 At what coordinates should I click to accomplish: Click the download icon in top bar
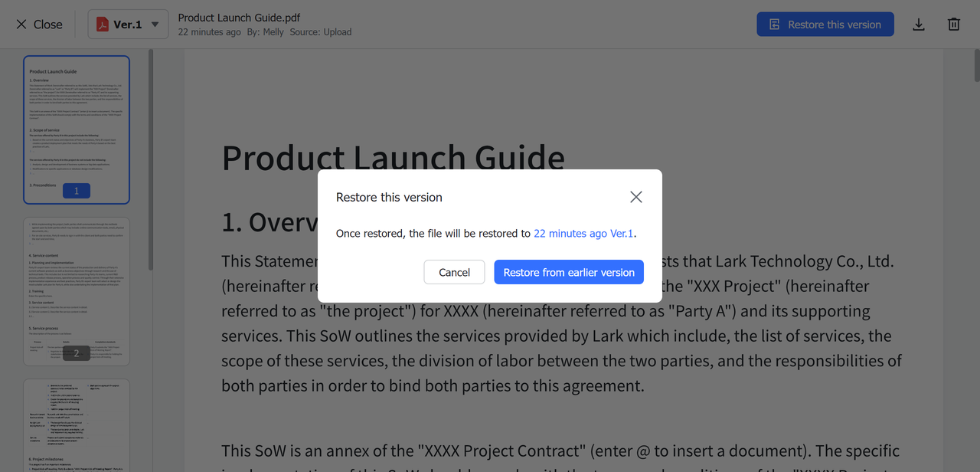point(919,25)
